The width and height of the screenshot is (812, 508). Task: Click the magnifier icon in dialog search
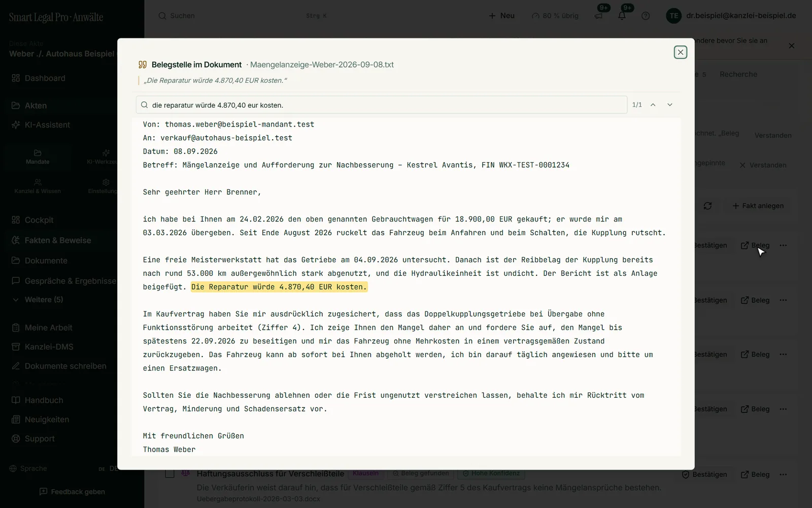click(145, 105)
